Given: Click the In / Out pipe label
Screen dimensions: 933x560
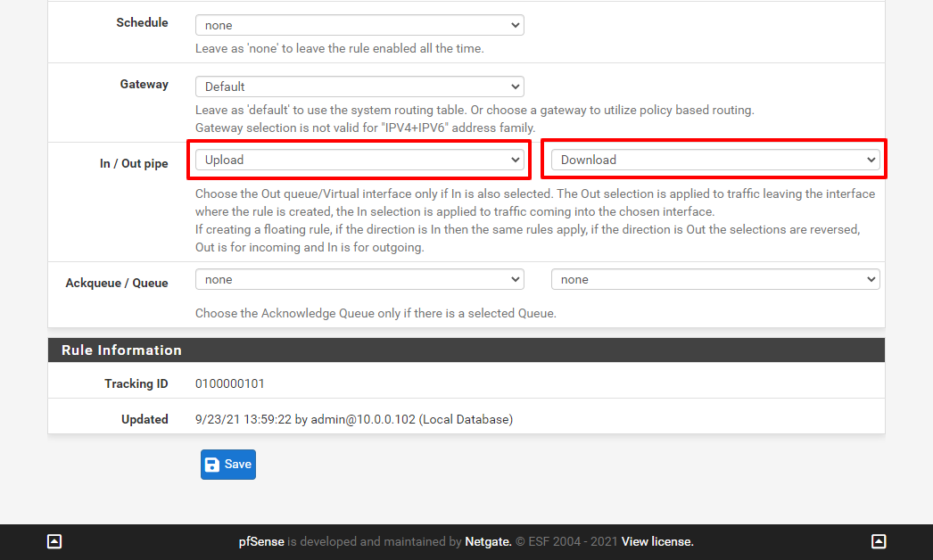Looking at the screenshot, I should pyautogui.click(x=134, y=163).
